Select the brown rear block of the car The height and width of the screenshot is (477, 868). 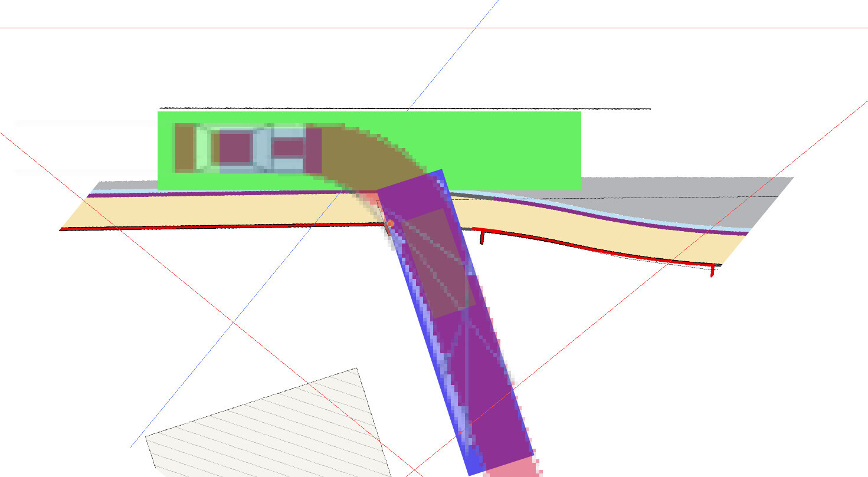(185, 147)
